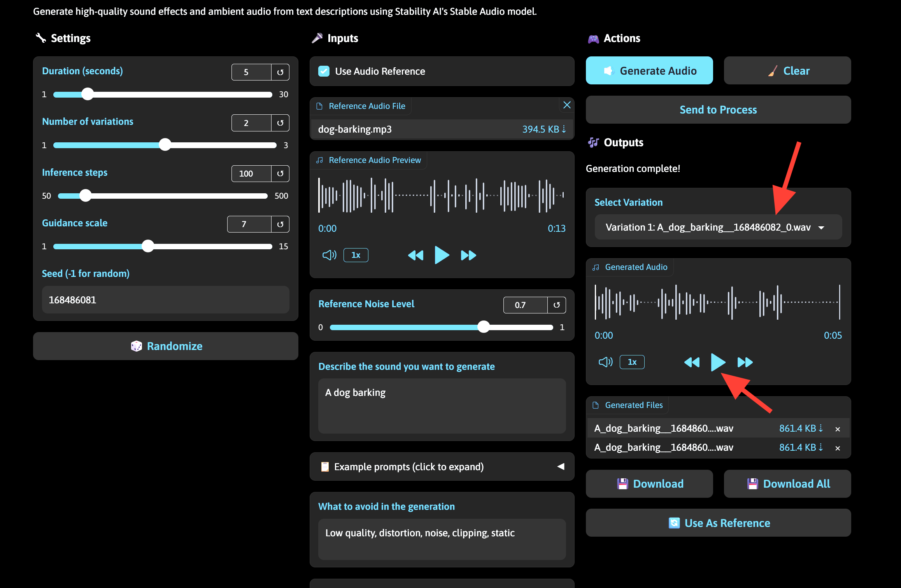Uncheck the Use Audio Reference checkbox
The width and height of the screenshot is (901, 588).
(324, 71)
